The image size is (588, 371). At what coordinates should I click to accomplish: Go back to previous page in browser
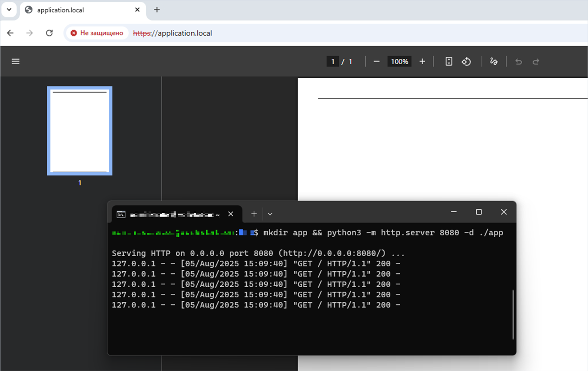pos(10,33)
